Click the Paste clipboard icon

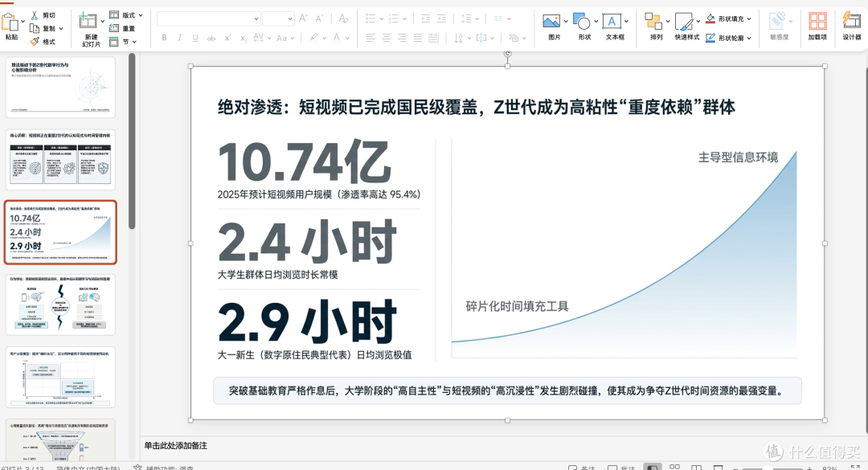coord(10,22)
